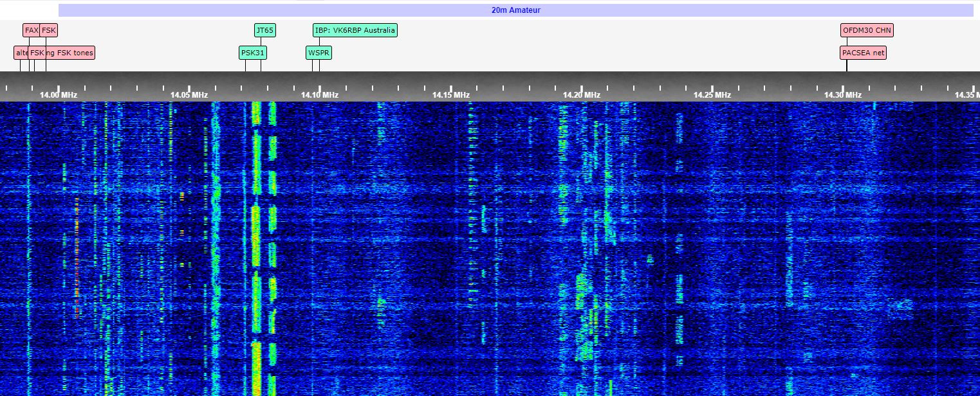This screenshot has width=980, height=396.
Task: Select the FAX station label
Action: [x=31, y=30]
